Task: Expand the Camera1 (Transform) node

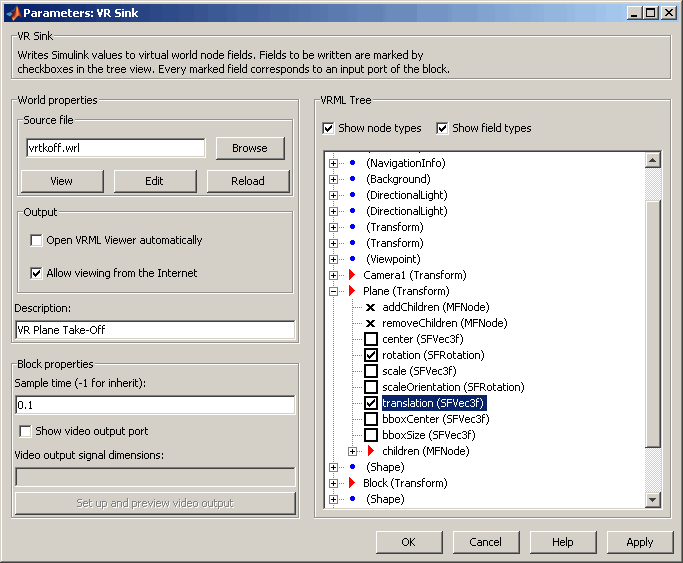Action: pos(334,275)
